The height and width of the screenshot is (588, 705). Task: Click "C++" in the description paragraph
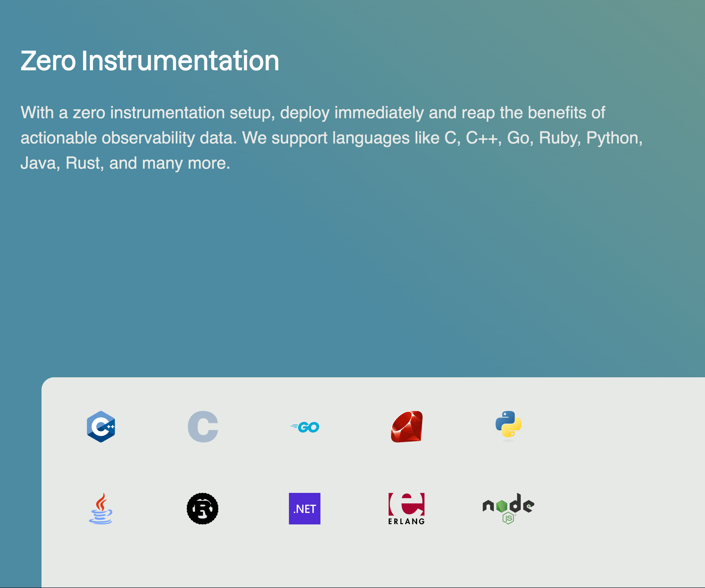pos(482,138)
